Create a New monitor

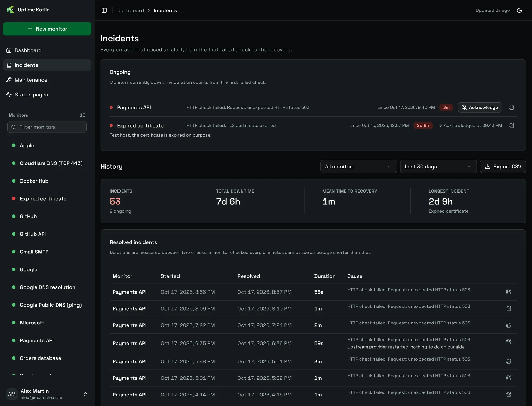47,29
